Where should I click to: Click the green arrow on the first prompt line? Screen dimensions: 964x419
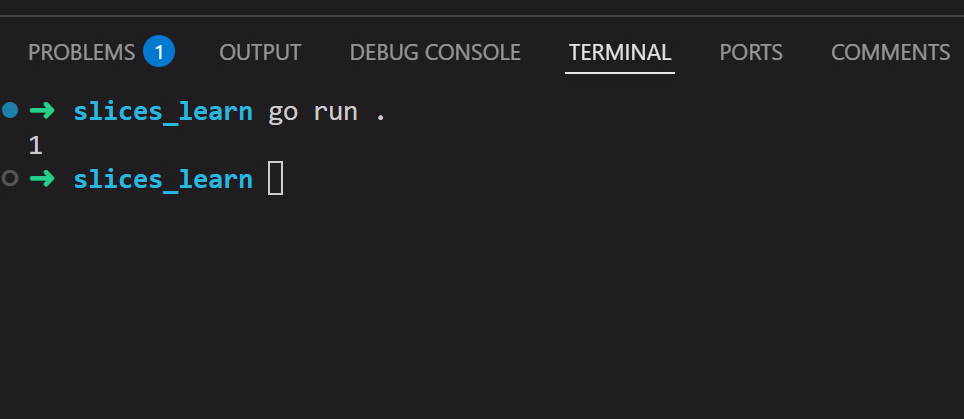point(42,111)
